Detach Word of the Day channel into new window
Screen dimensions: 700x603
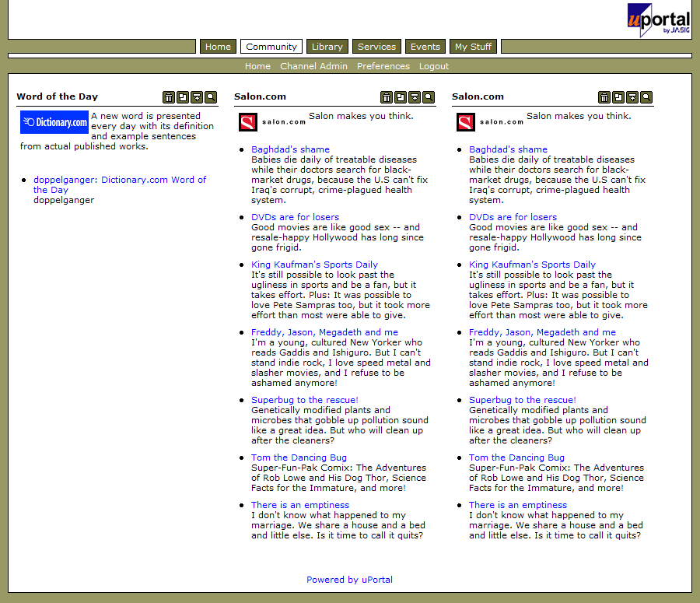point(183,97)
